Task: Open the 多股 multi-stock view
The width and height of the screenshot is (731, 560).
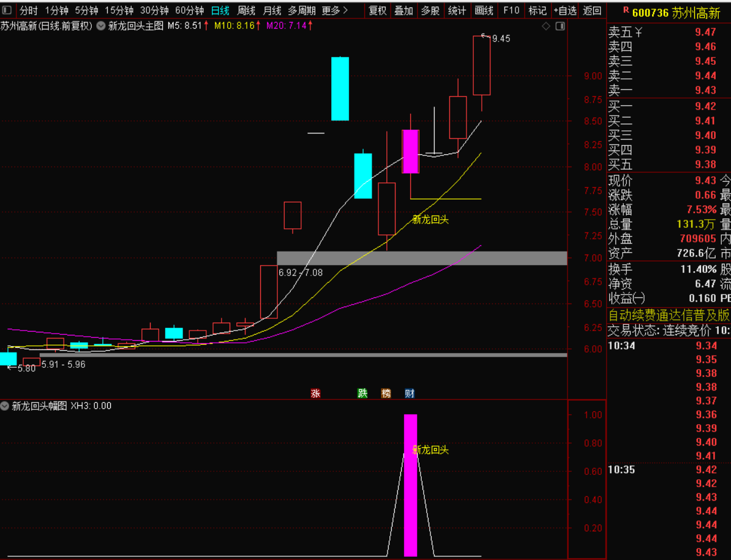Action: pyautogui.click(x=430, y=10)
